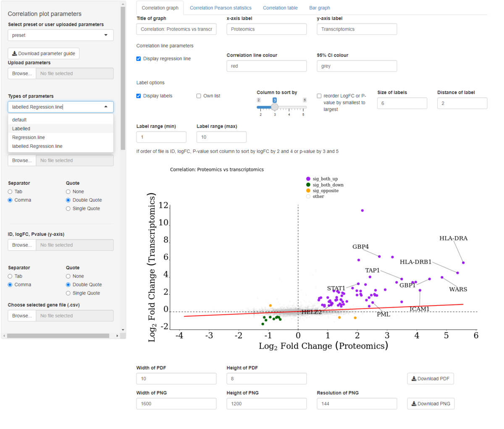Click the Height of PDF field

[267, 379]
